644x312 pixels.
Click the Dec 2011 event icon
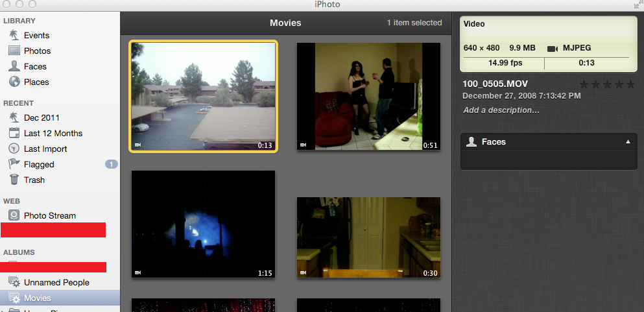(x=14, y=117)
